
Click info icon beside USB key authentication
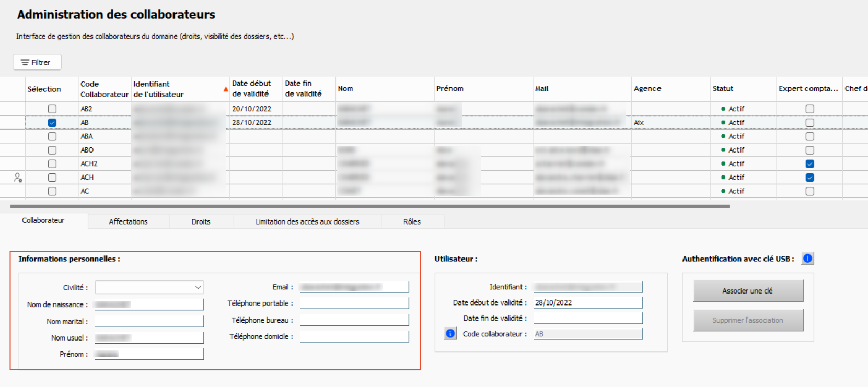807,259
